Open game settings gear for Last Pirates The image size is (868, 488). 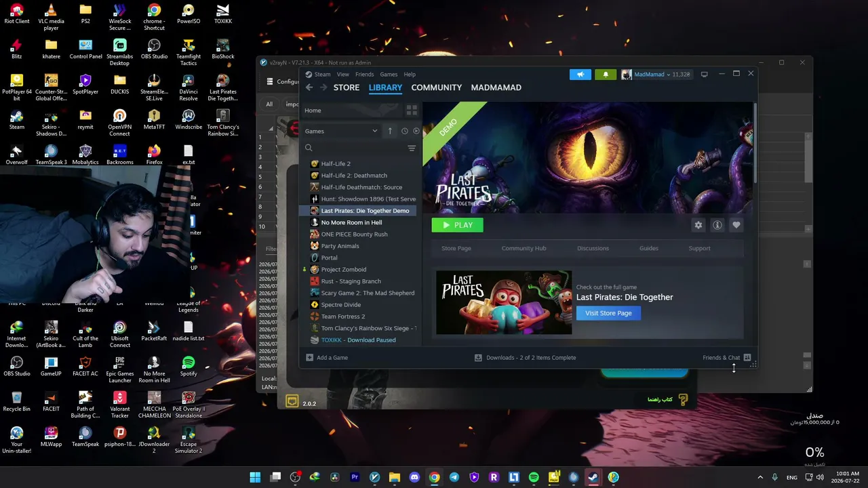tap(698, 225)
